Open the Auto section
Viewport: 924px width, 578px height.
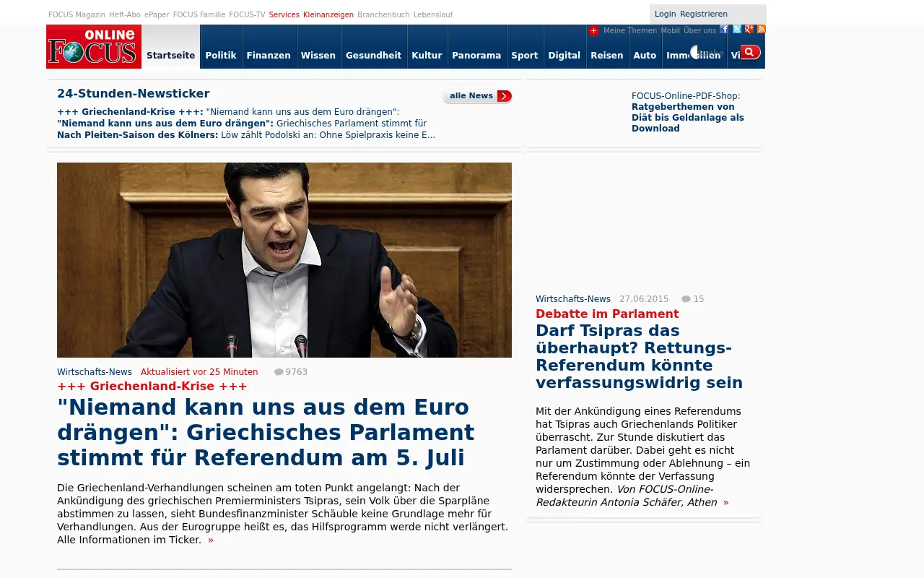point(645,56)
